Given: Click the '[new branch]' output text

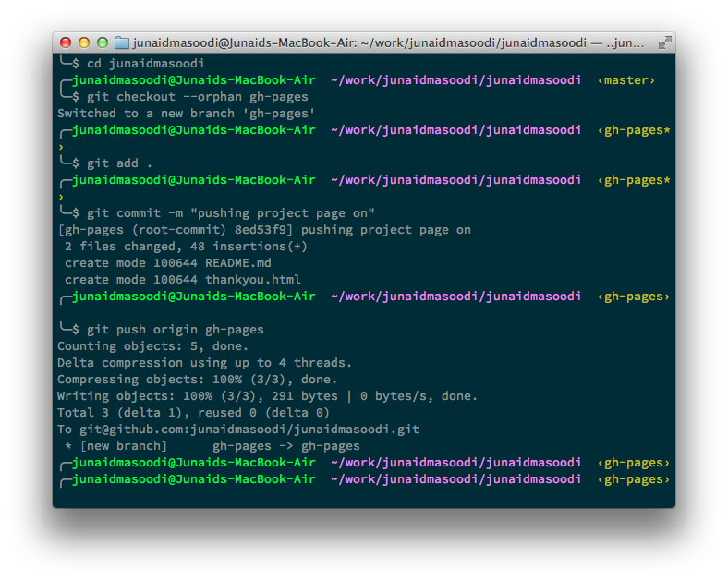Looking at the screenshot, I should tap(124, 446).
